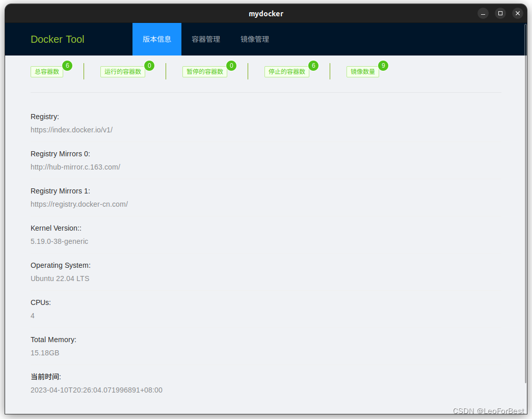The image size is (532, 419).
Task: Click the Total Memory: label
Action: [54, 340]
